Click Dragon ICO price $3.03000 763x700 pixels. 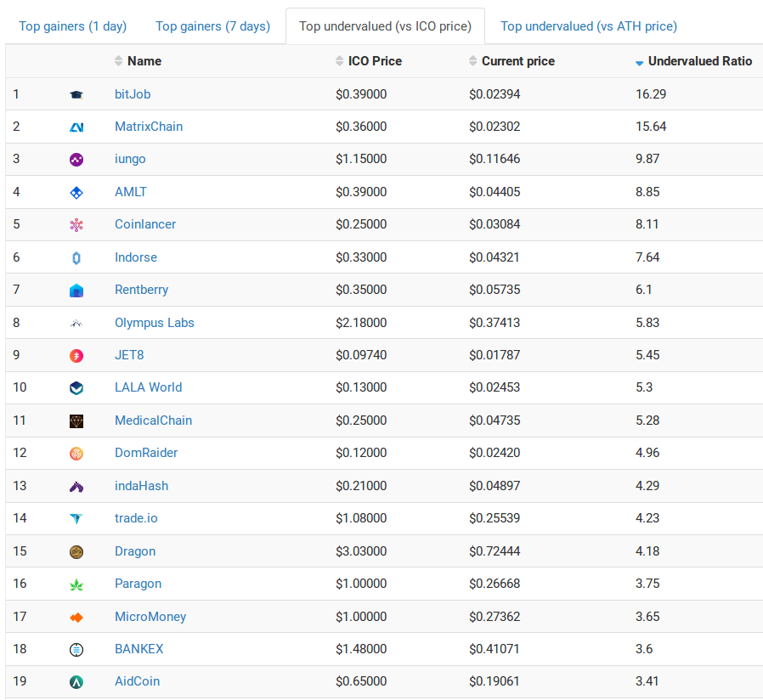pos(361,551)
